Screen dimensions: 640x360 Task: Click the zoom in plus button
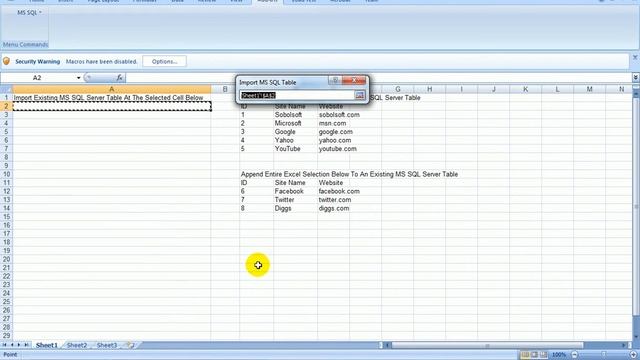[x=633, y=355]
